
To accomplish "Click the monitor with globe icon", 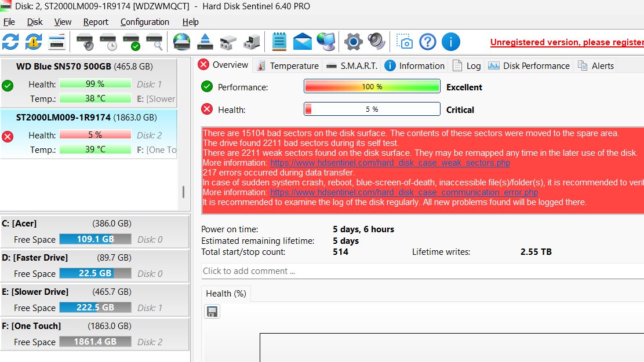I will pos(326,42).
